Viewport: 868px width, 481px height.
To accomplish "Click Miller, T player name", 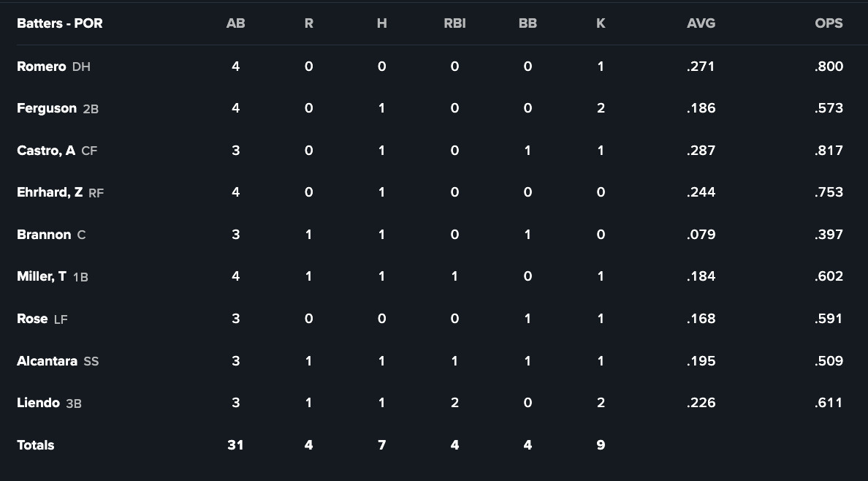I will (x=42, y=276).
